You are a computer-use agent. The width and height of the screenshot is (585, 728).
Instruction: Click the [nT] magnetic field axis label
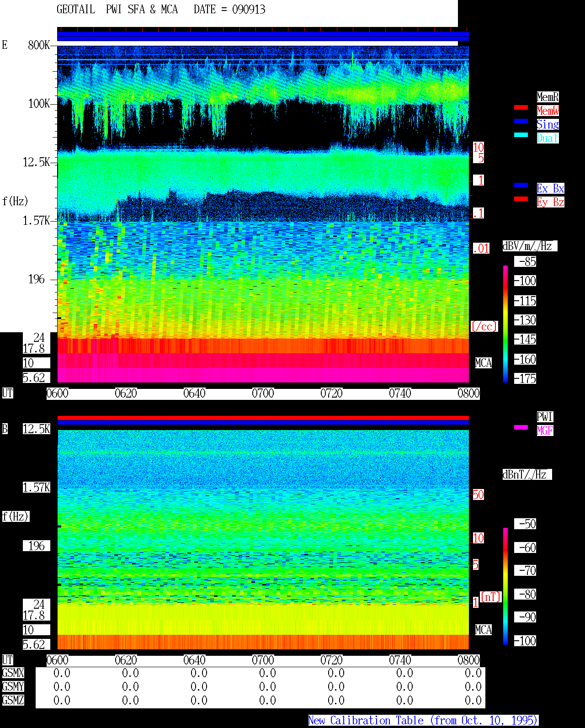[491, 597]
